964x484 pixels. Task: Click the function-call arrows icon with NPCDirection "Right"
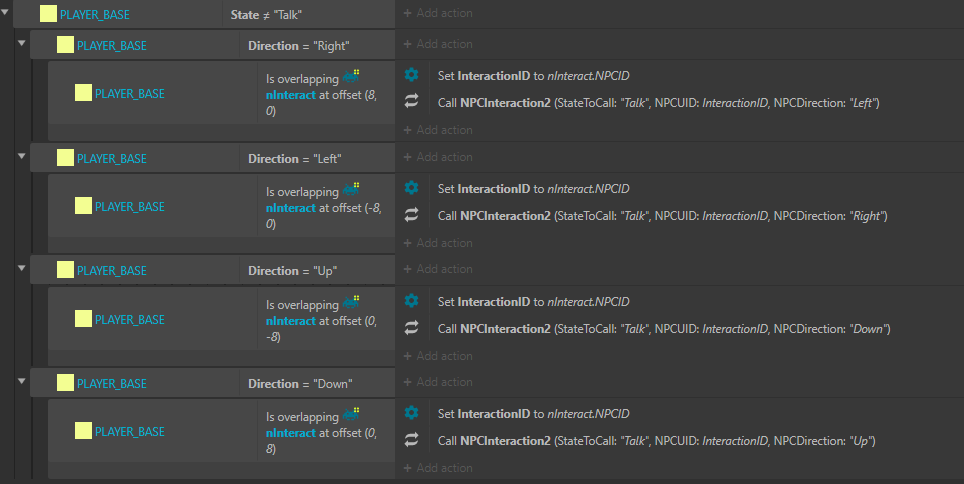[x=411, y=214]
